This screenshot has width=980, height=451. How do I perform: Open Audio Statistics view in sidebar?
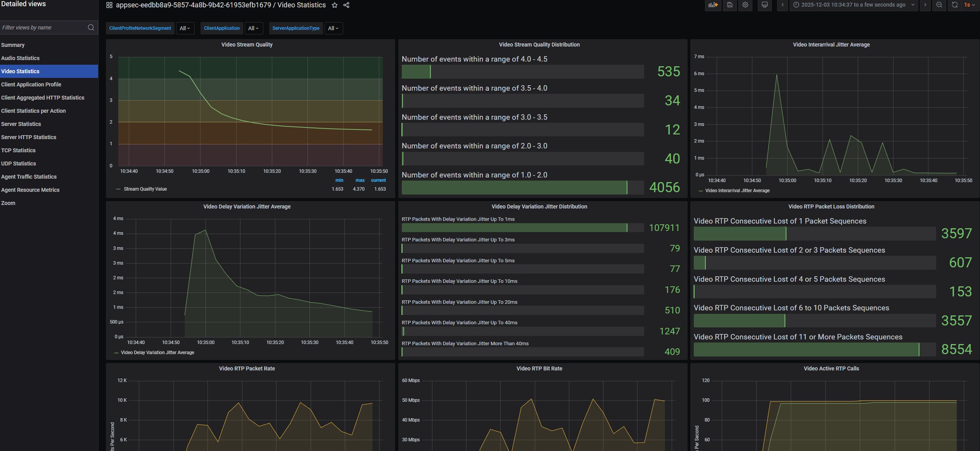pos(20,58)
